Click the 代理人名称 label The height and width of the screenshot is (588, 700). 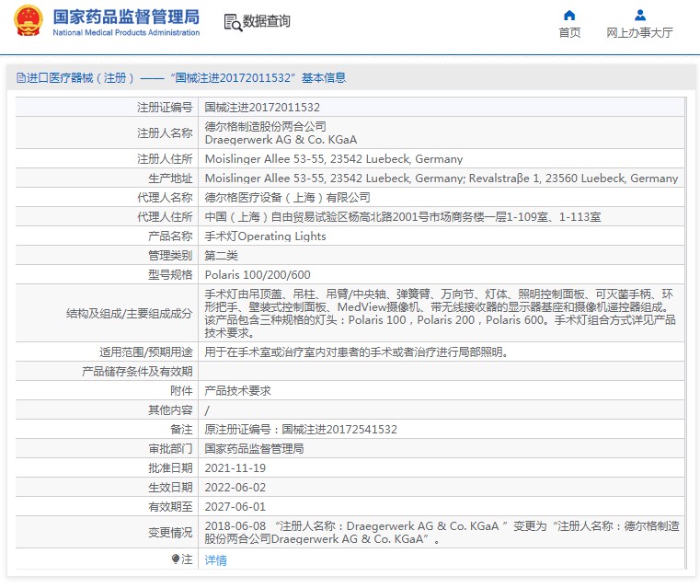(x=165, y=197)
